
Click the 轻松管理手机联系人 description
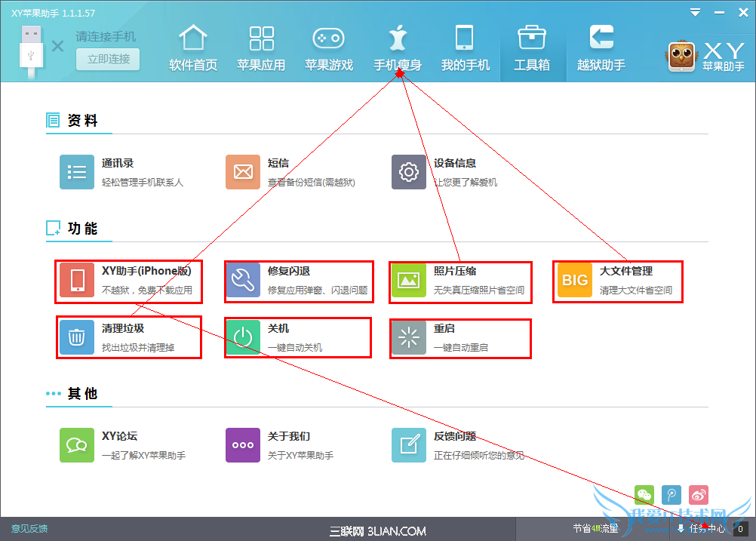click(x=143, y=183)
